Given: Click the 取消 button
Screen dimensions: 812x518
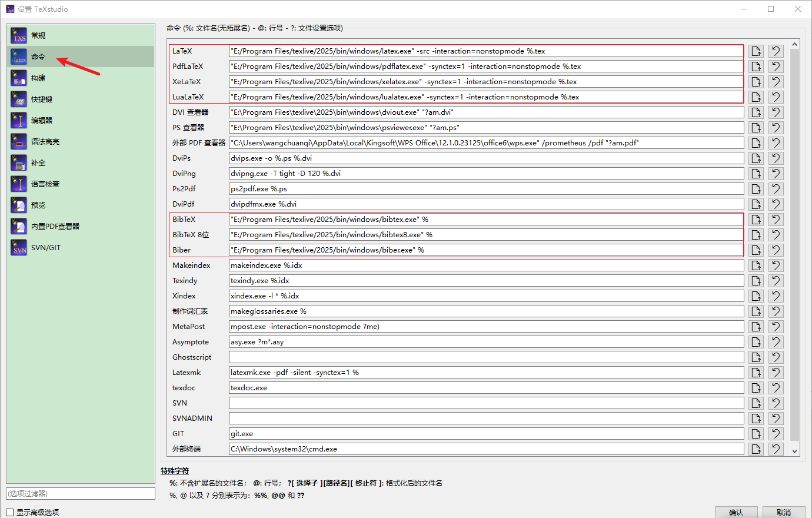Looking at the screenshot, I should click(784, 512).
